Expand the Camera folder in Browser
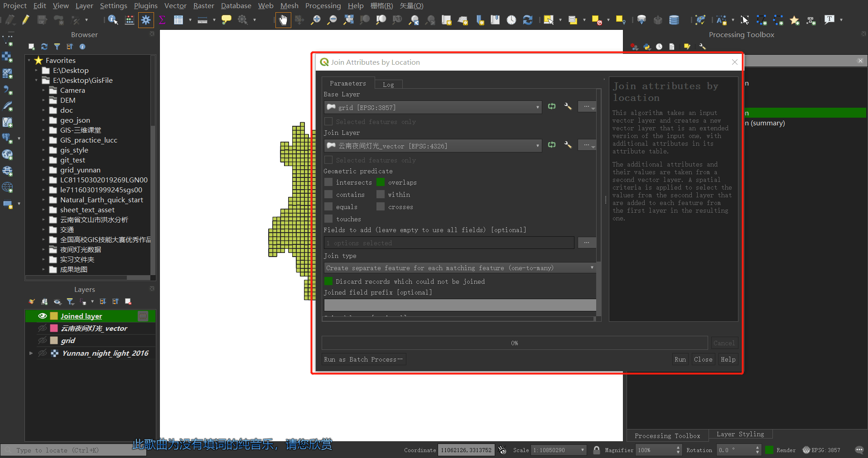Viewport: 868px width, 458px height. click(44, 90)
